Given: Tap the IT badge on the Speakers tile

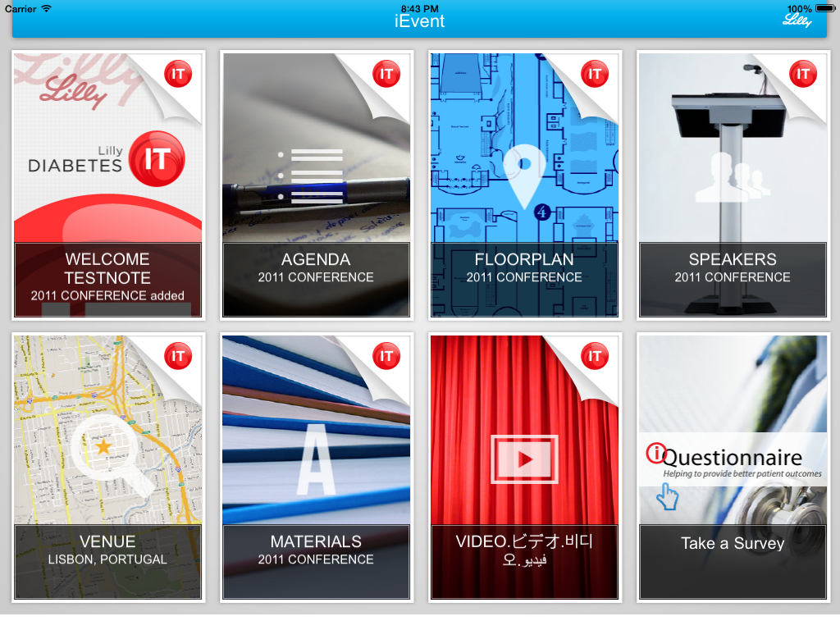Looking at the screenshot, I should (x=803, y=74).
